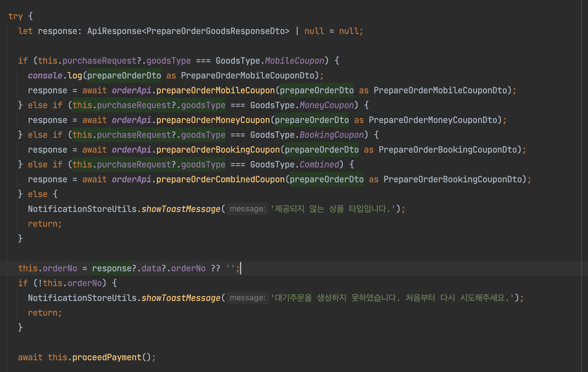Click the '제공되지 않는 상품 타입입니다.' string
The height and width of the screenshot is (372, 588).
[x=333, y=209]
